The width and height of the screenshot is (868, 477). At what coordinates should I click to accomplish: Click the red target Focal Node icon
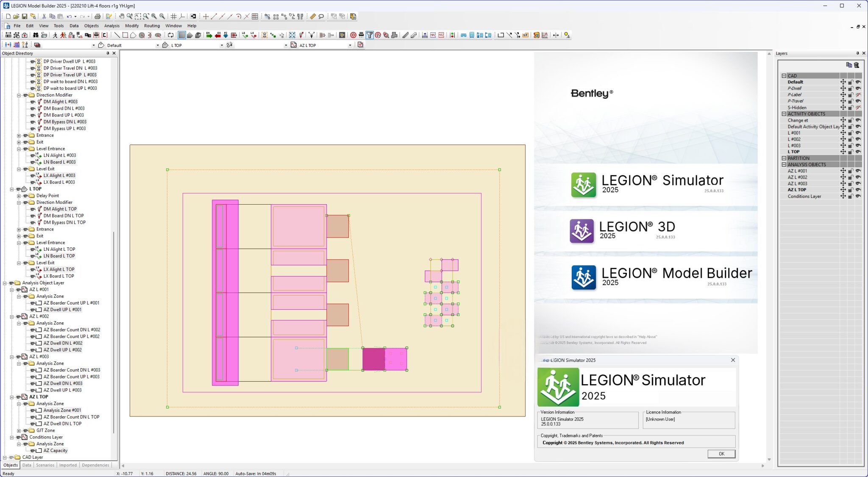pos(353,35)
